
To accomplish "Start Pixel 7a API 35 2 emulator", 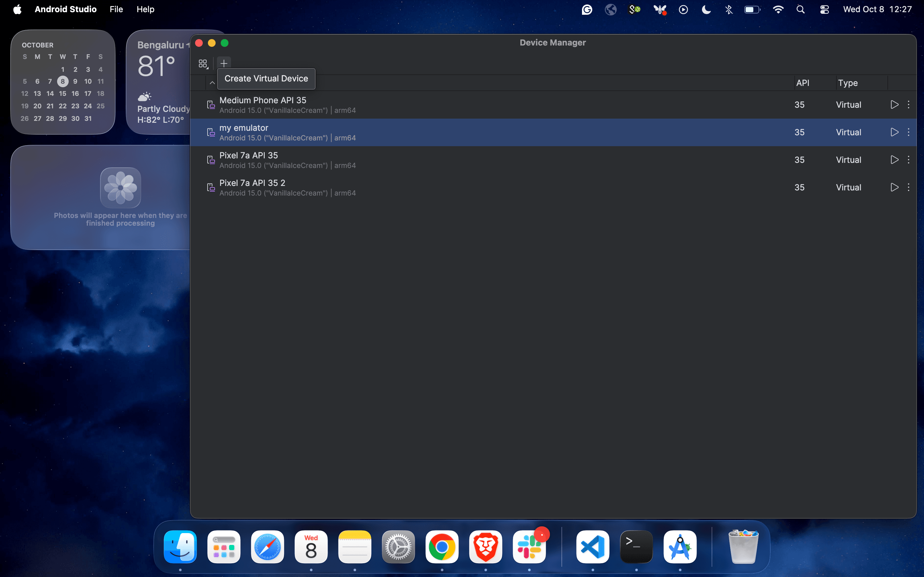I will click(894, 188).
